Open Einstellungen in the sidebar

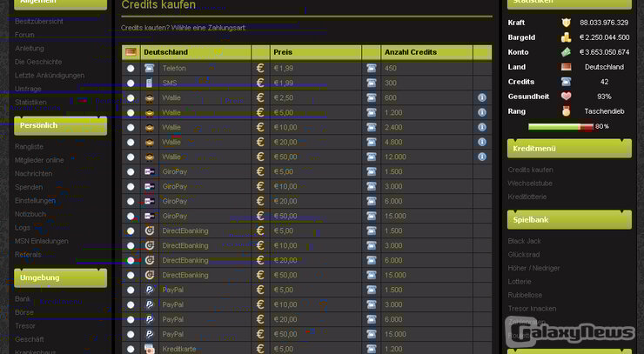pyautogui.click(x=36, y=201)
